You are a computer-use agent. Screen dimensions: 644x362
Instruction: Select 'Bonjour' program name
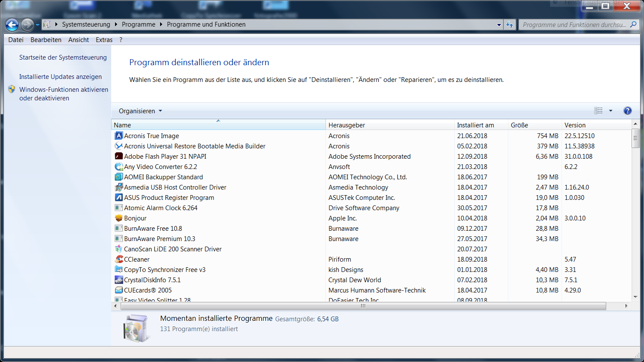pos(135,218)
